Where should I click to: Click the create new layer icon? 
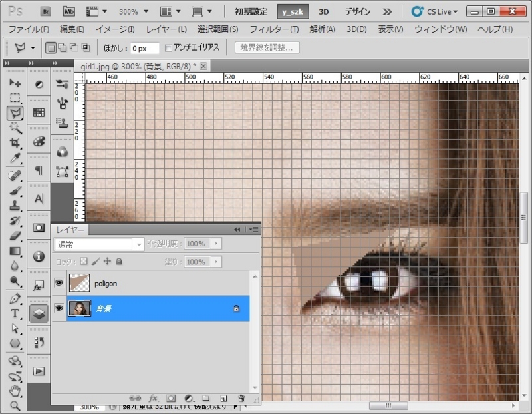pos(223,398)
